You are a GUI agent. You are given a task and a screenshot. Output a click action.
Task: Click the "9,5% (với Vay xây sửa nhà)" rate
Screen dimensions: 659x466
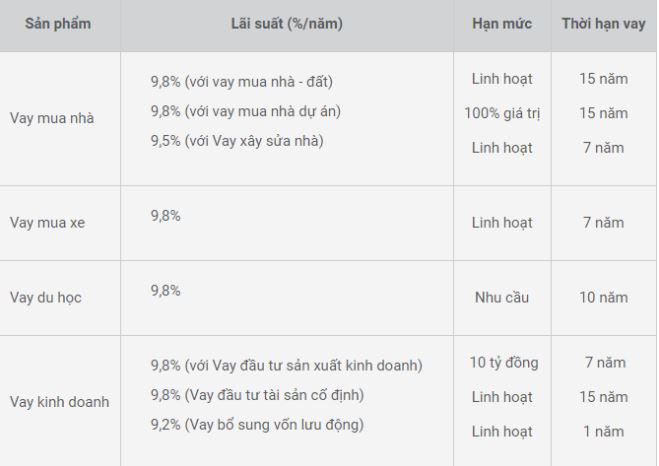[x=237, y=140]
